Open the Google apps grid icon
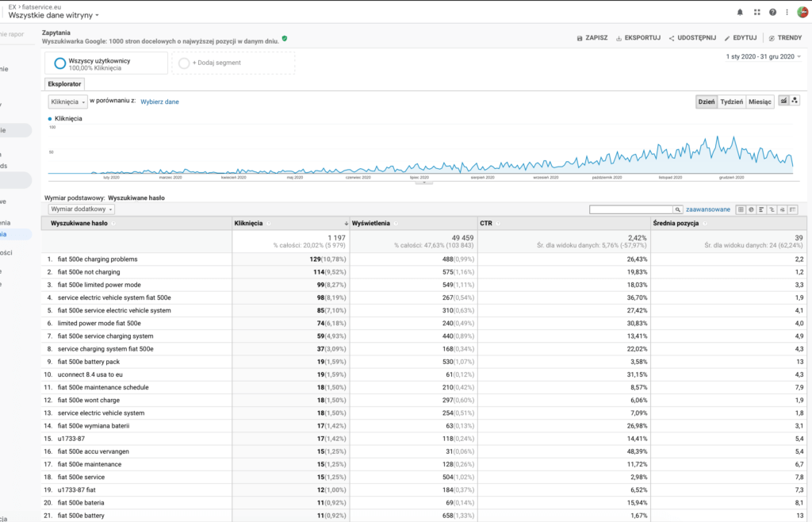Image resolution: width=812 pixels, height=522 pixels. (757, 13)
